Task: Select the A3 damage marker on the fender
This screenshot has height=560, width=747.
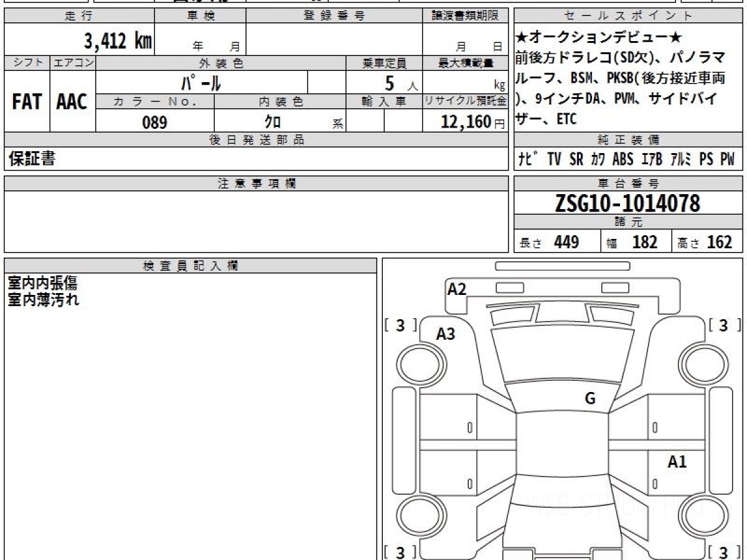Action: (445, 334)
